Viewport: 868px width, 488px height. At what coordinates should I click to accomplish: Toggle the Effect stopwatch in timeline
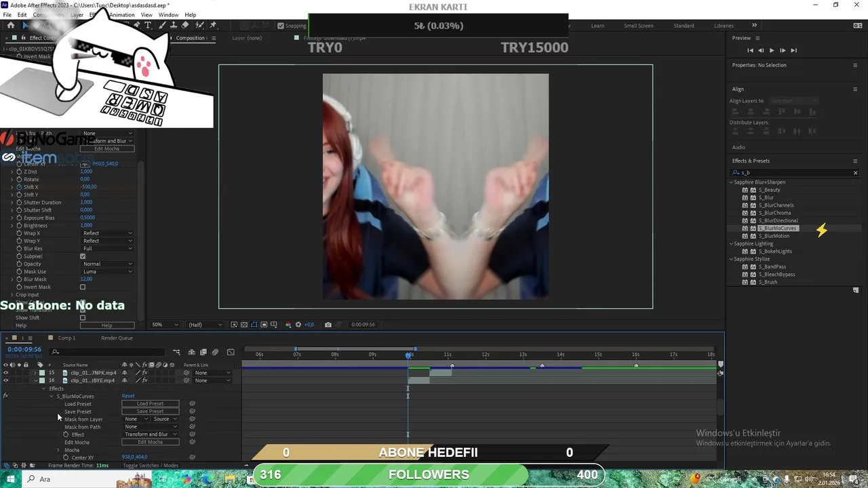tap(66, 434)
